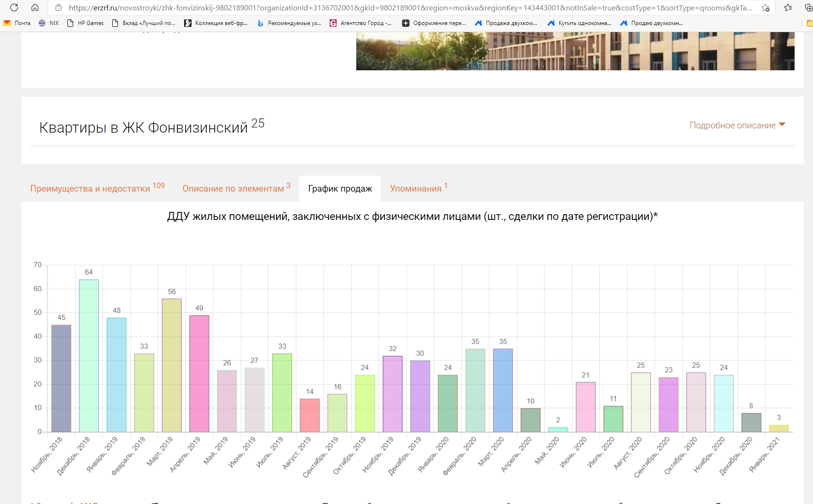Open the Рекомендуемые уз... Bing bookmark
Viewport: 813px width, 504px height.
pos(289,23)
